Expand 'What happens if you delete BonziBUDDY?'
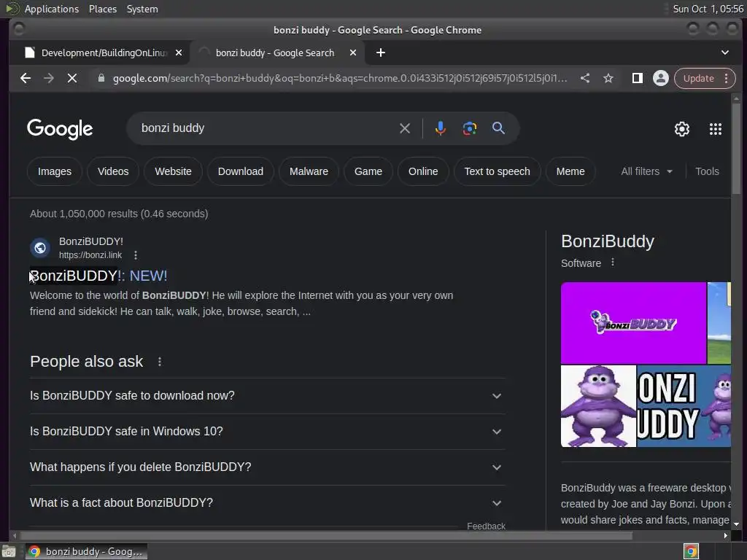This screenshot has height=560, width=747. pos(268,467)
